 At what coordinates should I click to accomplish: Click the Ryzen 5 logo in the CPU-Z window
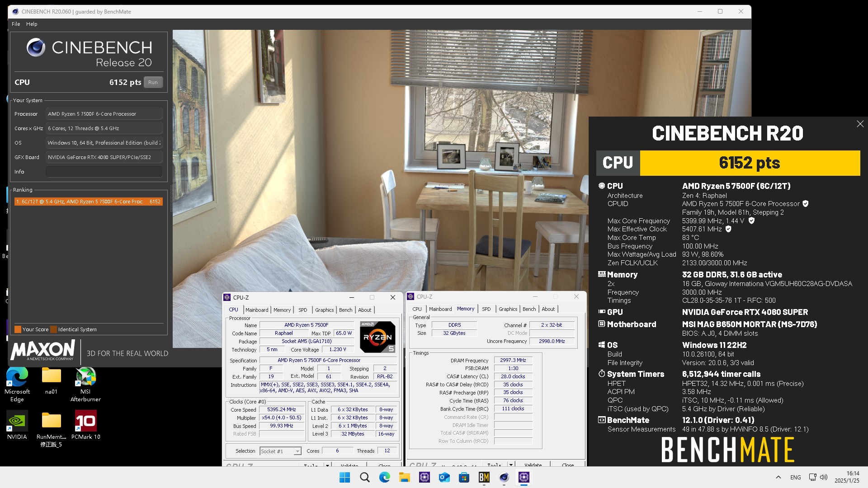point(377,337)
